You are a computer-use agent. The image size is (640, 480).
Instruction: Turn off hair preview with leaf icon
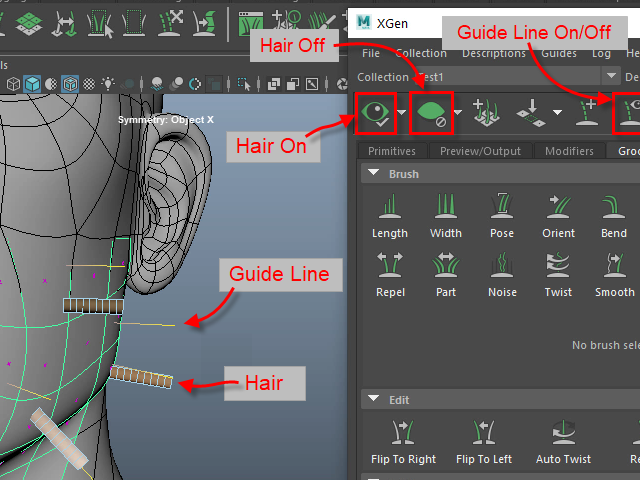431,112
